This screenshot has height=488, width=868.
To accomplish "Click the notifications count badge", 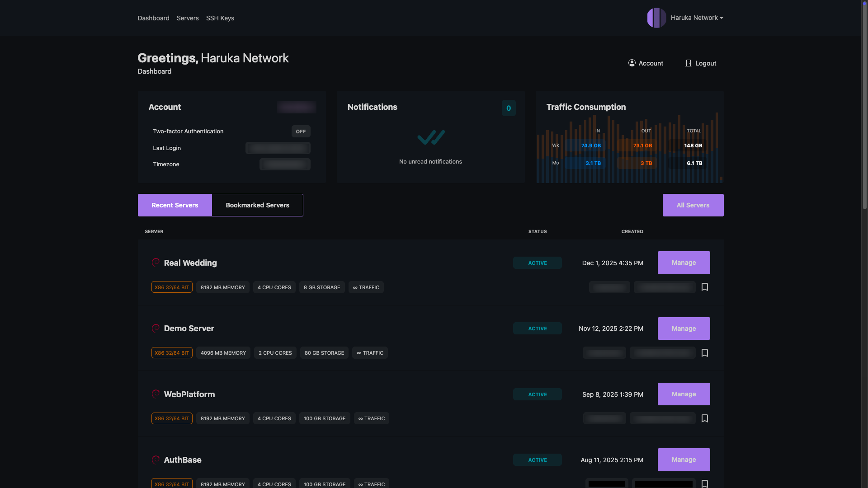I will (x=509, y=108).
